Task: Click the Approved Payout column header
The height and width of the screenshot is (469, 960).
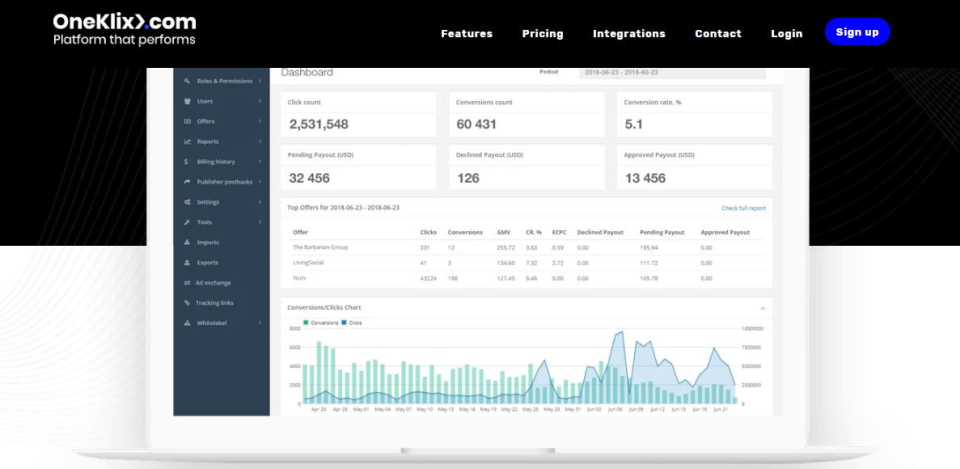Action: click(x=725, y=233)
